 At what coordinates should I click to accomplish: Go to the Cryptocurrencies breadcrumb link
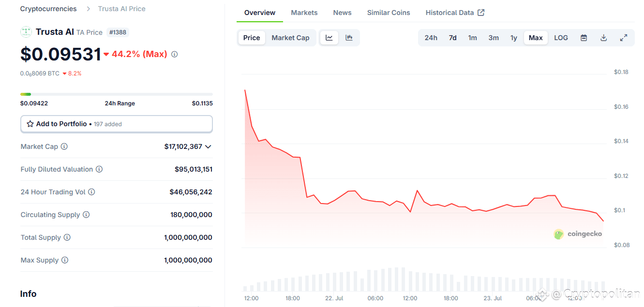48,9
